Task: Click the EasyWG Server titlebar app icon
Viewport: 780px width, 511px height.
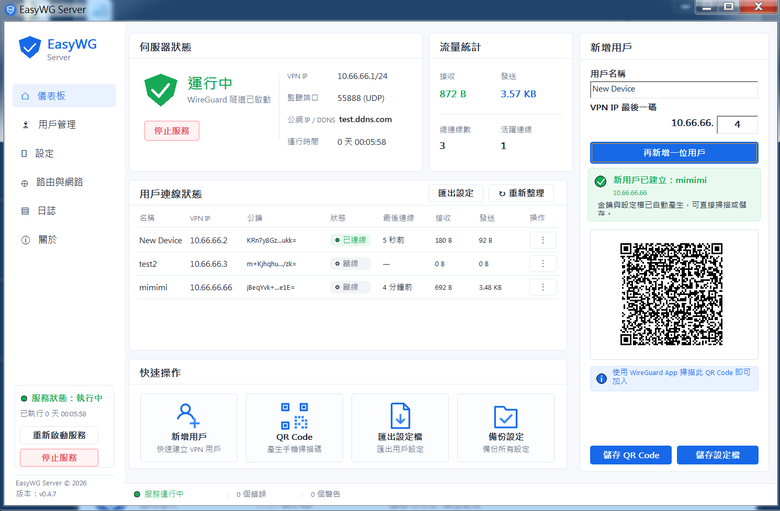Action: (x=10, y=9)
